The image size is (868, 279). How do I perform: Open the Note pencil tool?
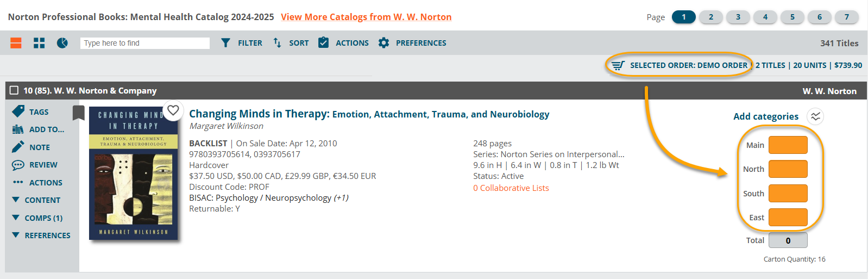pyautogui.click(x=18, y=147)
